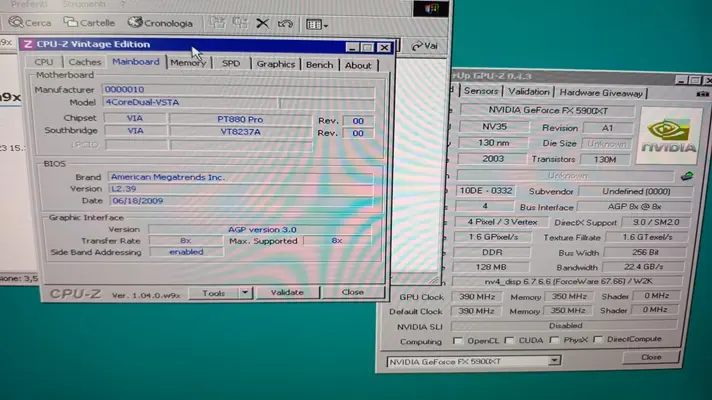The height and width of the screenshot is (400, 712).
Task: Toggle the PhysX checkbox in GPU-Z
Action: 554,340
